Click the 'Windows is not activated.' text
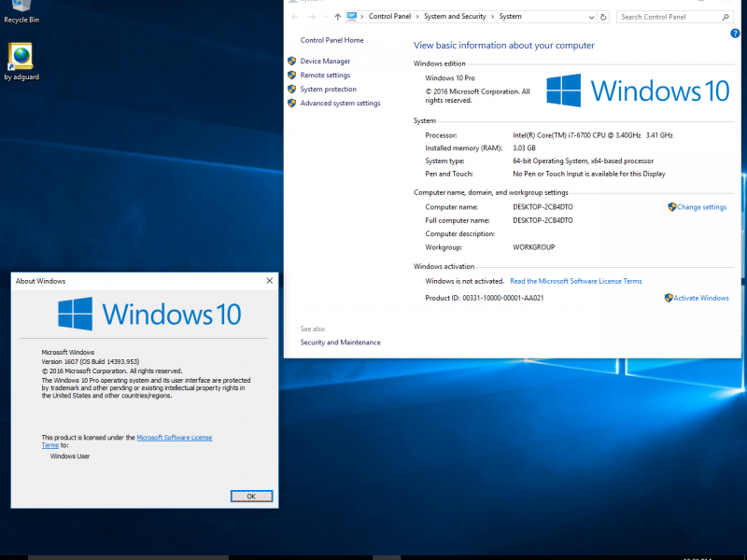Screen dimensions: 747x560 [464, 281]
